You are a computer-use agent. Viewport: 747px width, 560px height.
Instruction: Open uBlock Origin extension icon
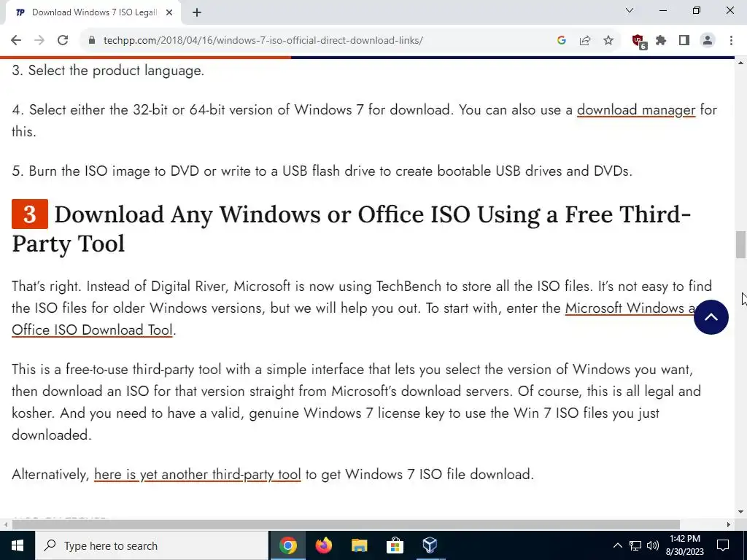tap(638, 42)
